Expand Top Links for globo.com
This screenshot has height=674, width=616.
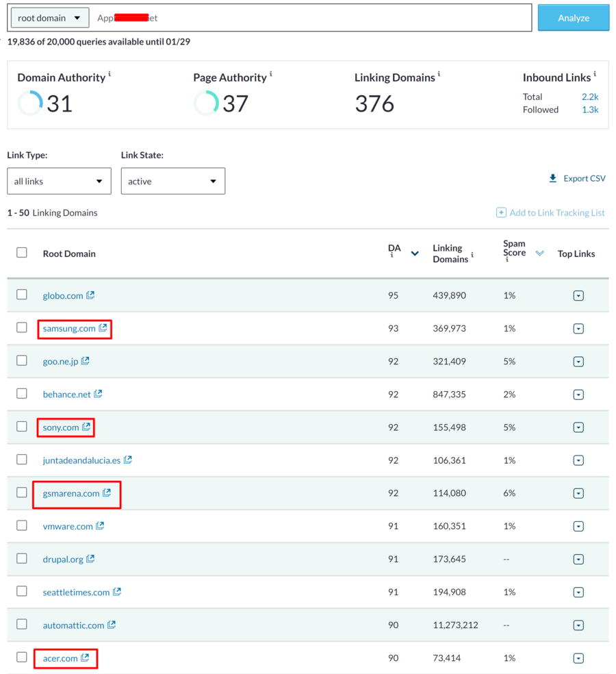point(578,296)
